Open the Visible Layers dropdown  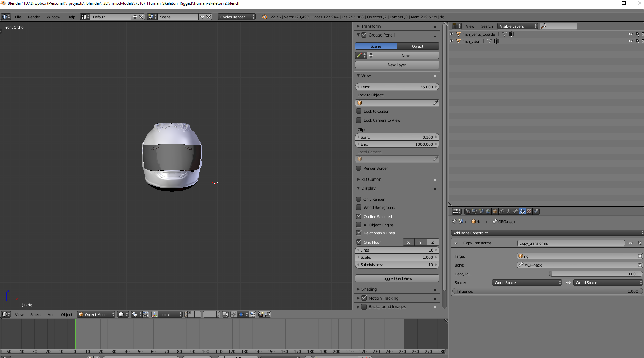517,26
